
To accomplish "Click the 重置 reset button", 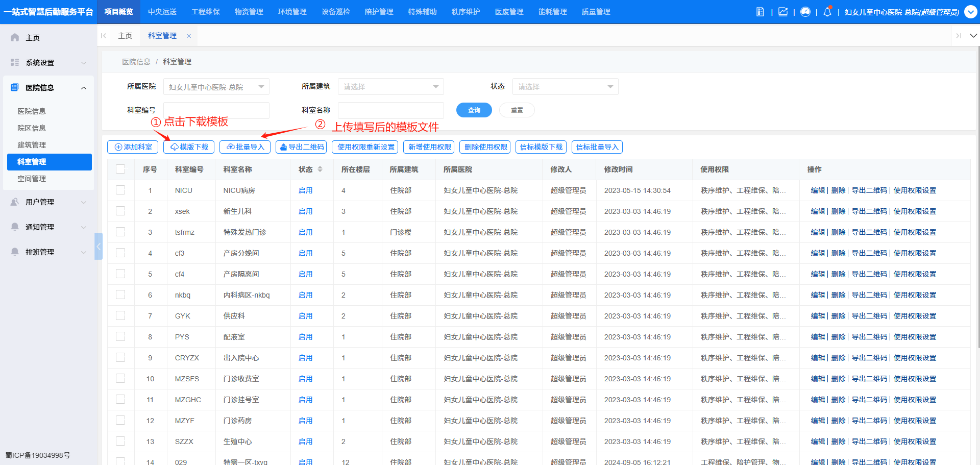I will click(x=517, y=110).
